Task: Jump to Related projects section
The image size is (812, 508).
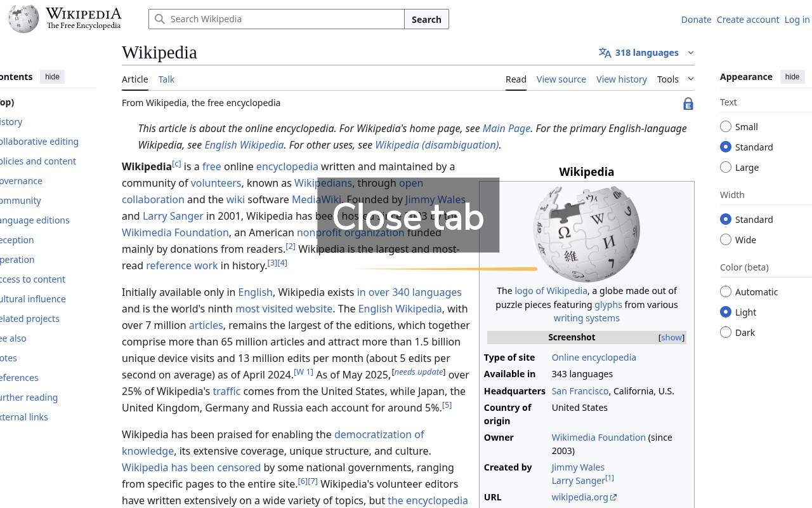Action: [29, 319]
